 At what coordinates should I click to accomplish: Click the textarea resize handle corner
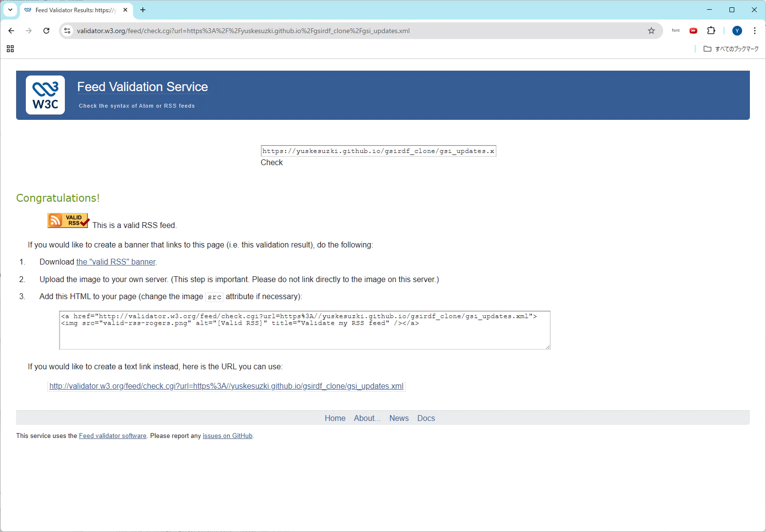[x=548, y=347]
